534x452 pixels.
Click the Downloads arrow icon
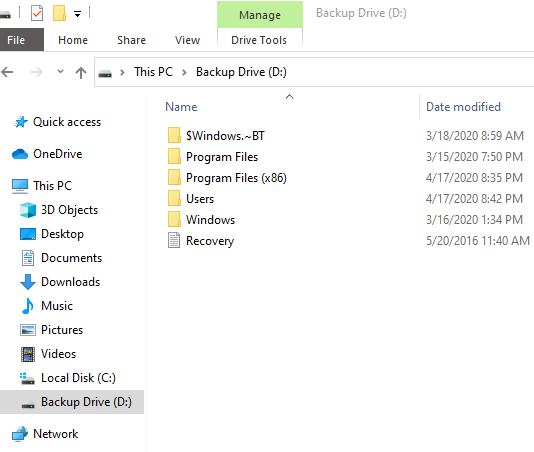[x=28, y=282]
